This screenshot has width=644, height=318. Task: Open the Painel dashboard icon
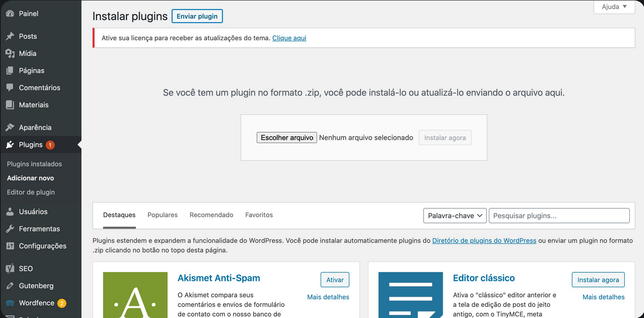(10, 13)
